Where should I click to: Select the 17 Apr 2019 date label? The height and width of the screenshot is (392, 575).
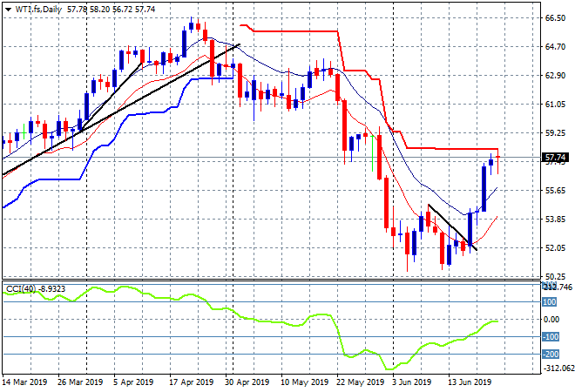click(x=191, y=382)
